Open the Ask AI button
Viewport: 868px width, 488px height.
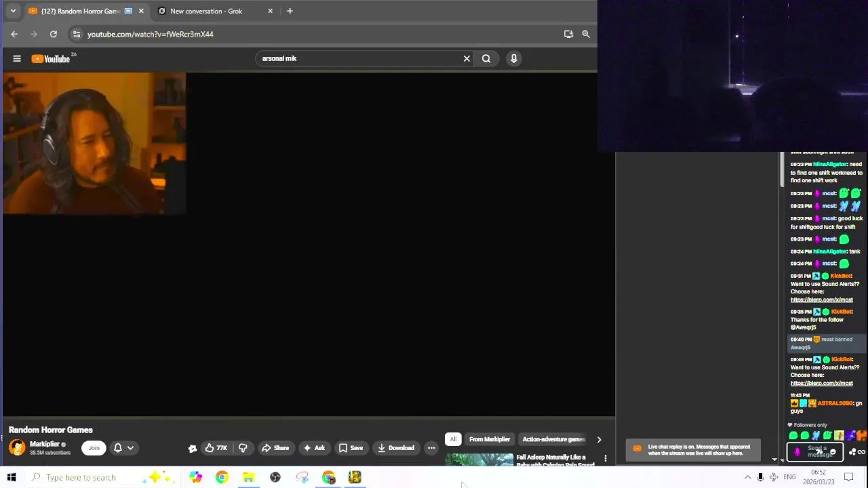[313, 447]
